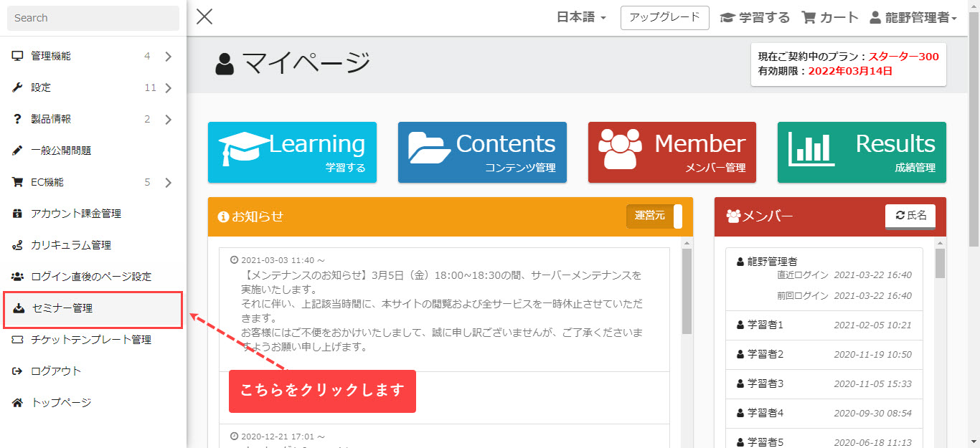The image size is (980, 448).
Task: Close the sidebar with the X icon
Action: tap(204, 17)
